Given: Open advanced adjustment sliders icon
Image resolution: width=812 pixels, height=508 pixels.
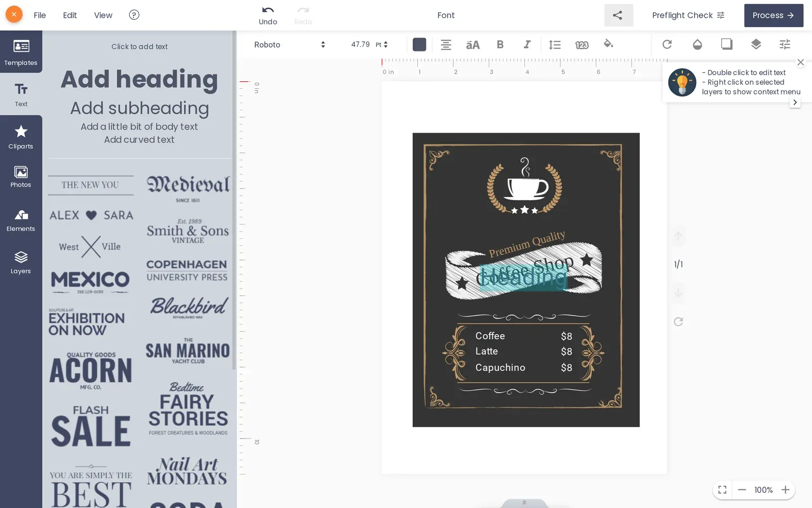Looking at the screenshot, I should coord(785,44).
